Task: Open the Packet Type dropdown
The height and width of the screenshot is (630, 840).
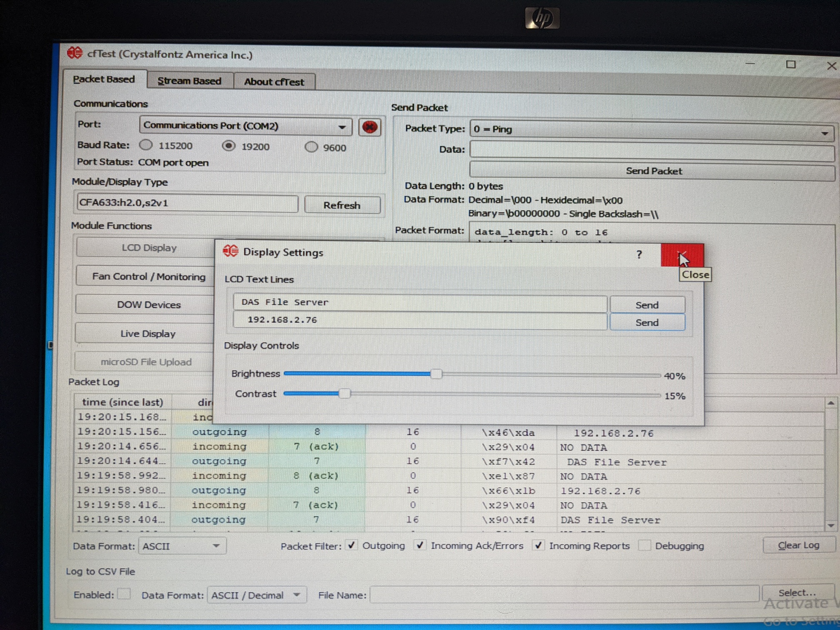Action: click(x=652, y=130)
